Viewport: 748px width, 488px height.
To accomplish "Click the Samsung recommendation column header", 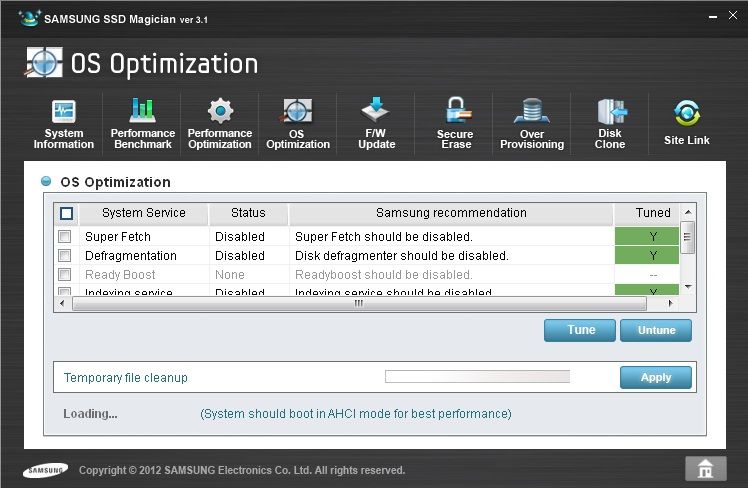I will (x=451, y=213).
